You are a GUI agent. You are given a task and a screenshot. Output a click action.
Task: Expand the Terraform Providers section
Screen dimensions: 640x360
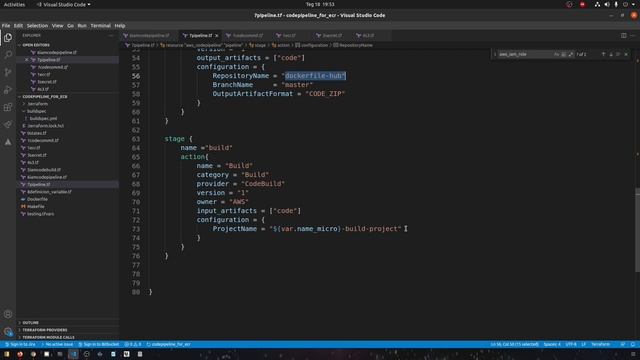pyautogui.click(x=44, y=330)
